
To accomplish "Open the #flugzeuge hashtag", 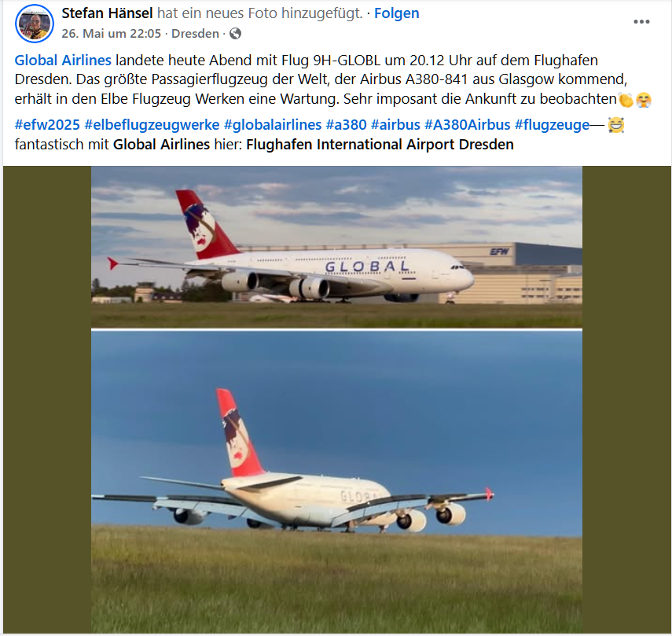I will [x=552, y=125].
